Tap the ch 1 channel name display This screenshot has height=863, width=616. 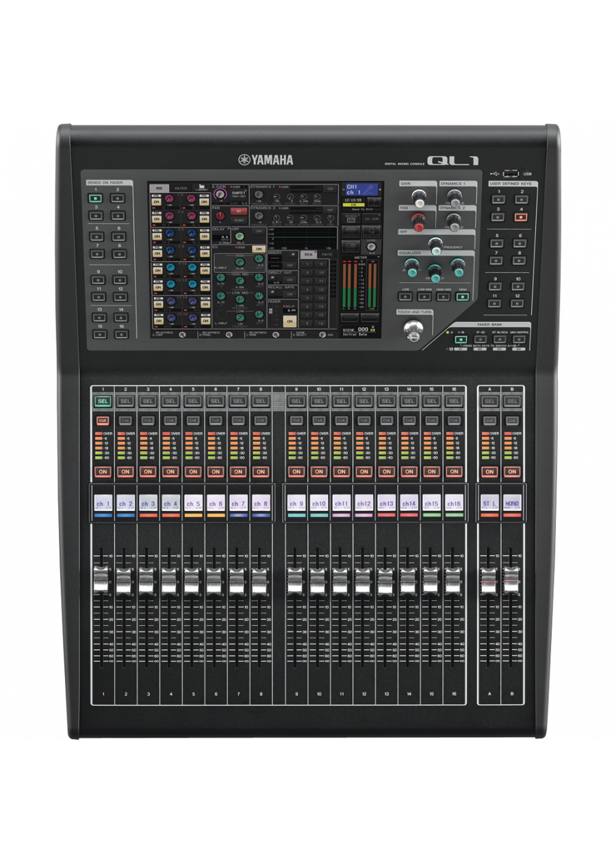[x=103, y=503]
